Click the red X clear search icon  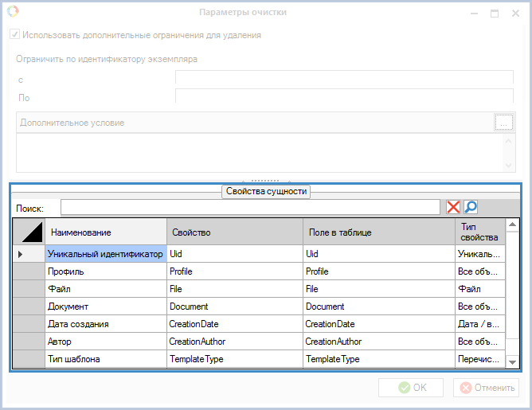click(x=453, y=207)
